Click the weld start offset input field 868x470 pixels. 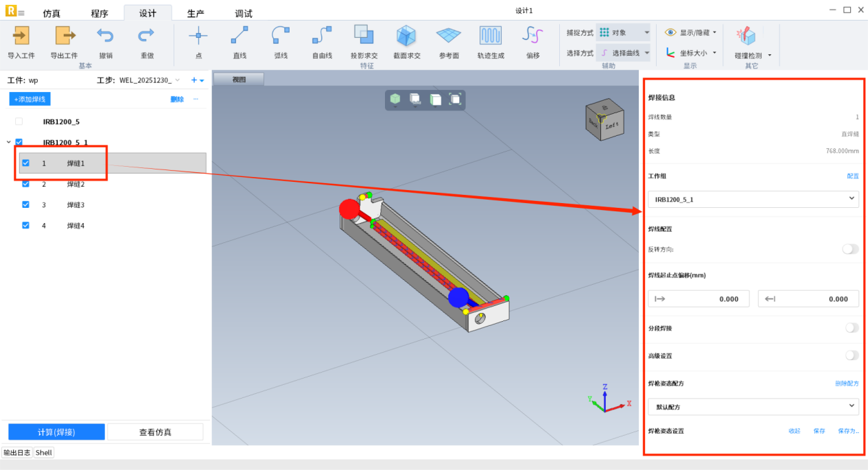click(x=700, y=299)
